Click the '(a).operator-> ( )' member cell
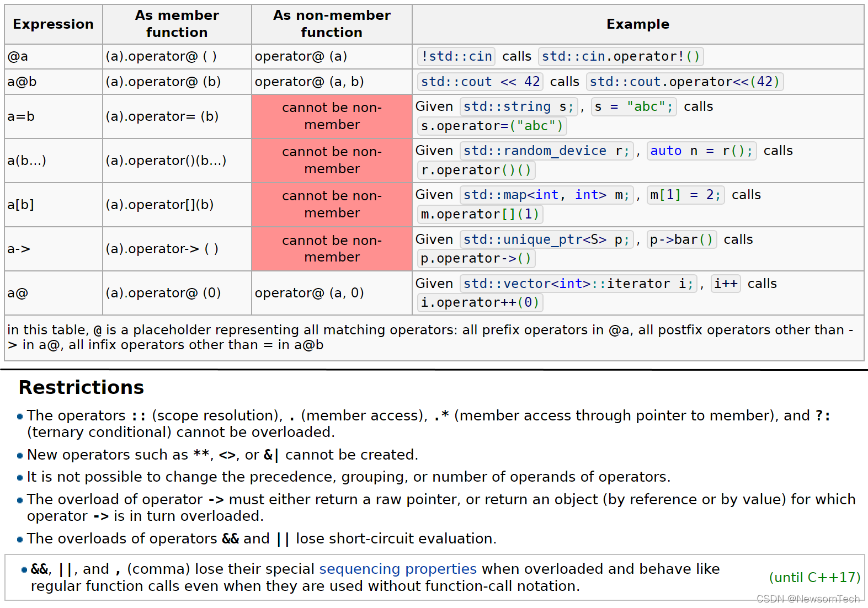This screenshot has width=868, height=608. click(x=177, y=249)
